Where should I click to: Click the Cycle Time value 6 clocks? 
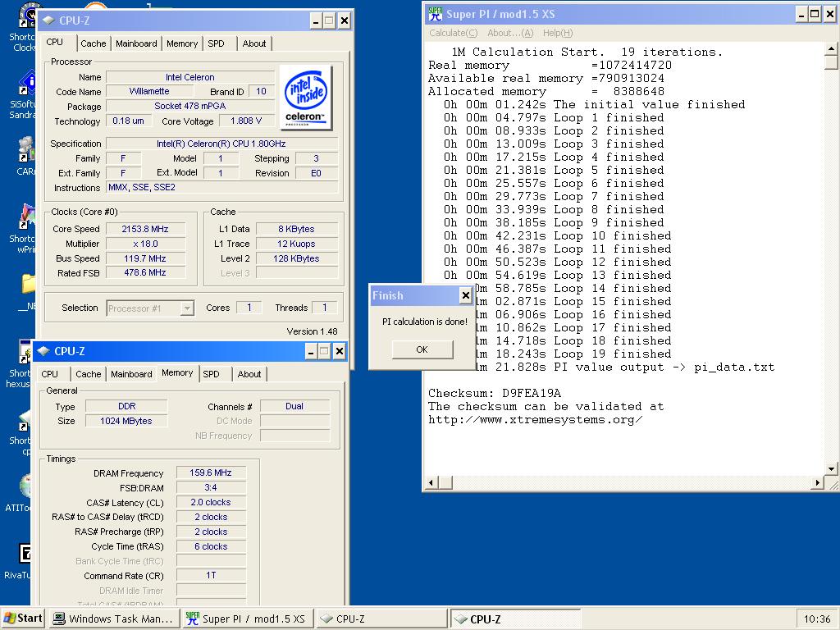211,546
